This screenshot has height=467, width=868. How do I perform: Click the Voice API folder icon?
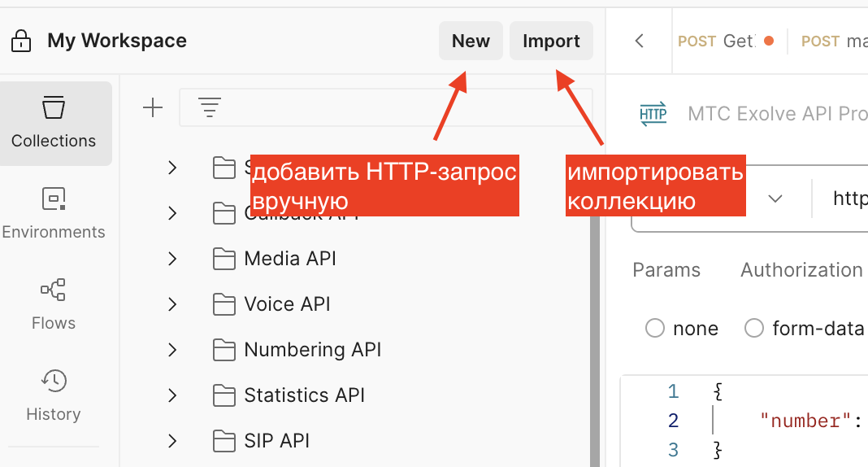click(x=224, y=304)
